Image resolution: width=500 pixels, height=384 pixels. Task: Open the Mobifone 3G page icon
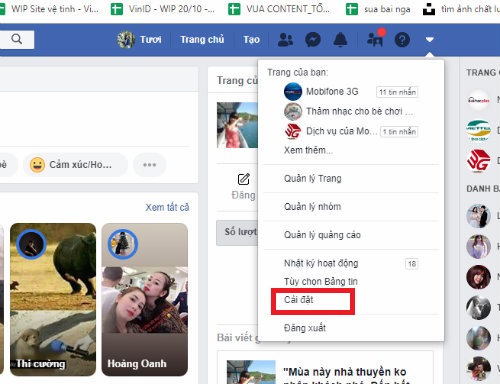(293, 91)
